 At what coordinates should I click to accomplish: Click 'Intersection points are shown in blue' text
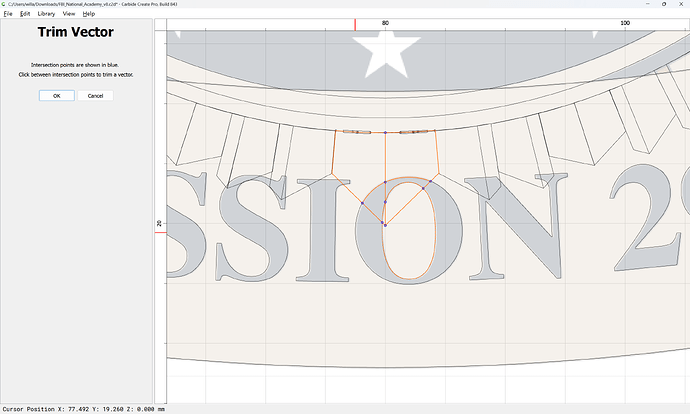point(75,65)
